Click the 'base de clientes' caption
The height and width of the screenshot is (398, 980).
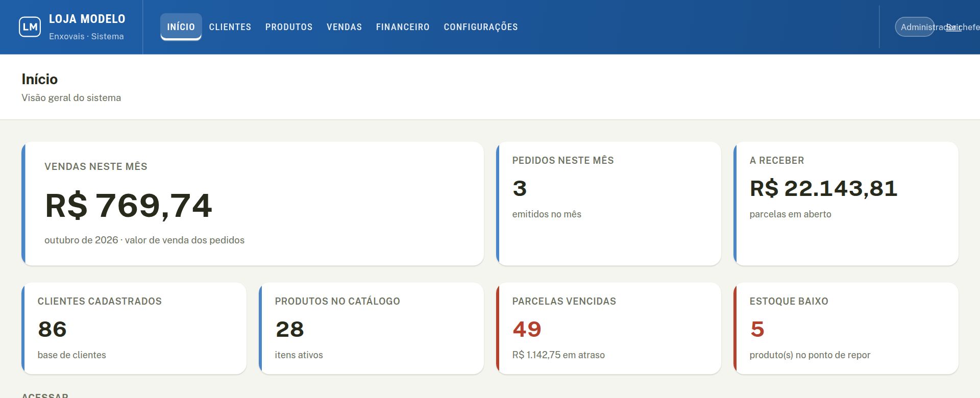71,355
